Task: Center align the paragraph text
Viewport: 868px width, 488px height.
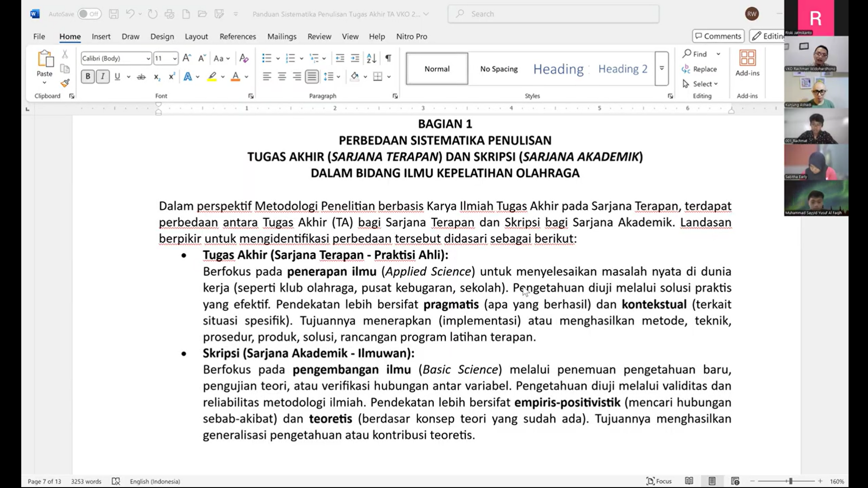Action: coord(282,77)
